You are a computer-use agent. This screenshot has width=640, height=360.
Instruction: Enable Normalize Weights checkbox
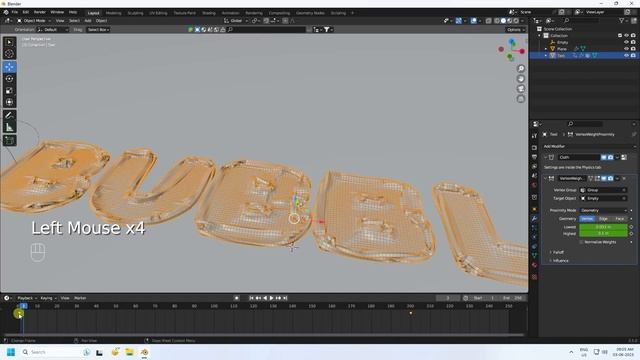[x=581, y=242]
